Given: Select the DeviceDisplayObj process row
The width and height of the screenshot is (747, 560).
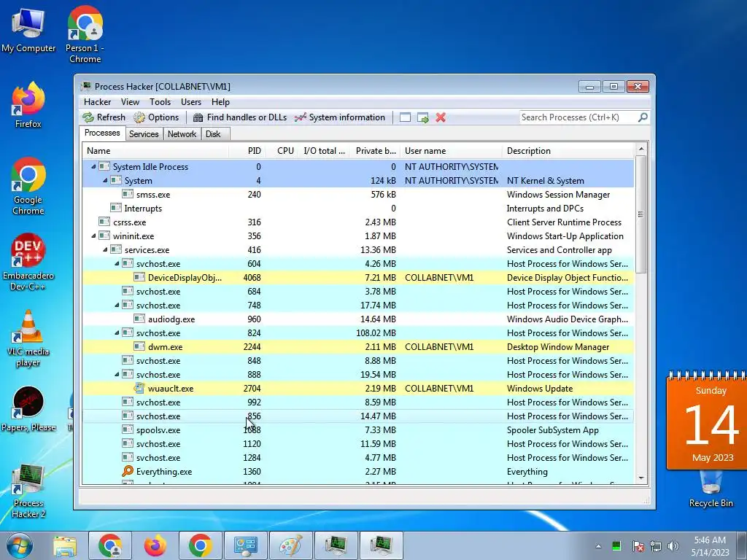Looking at the screenshot, I should 358,277.
